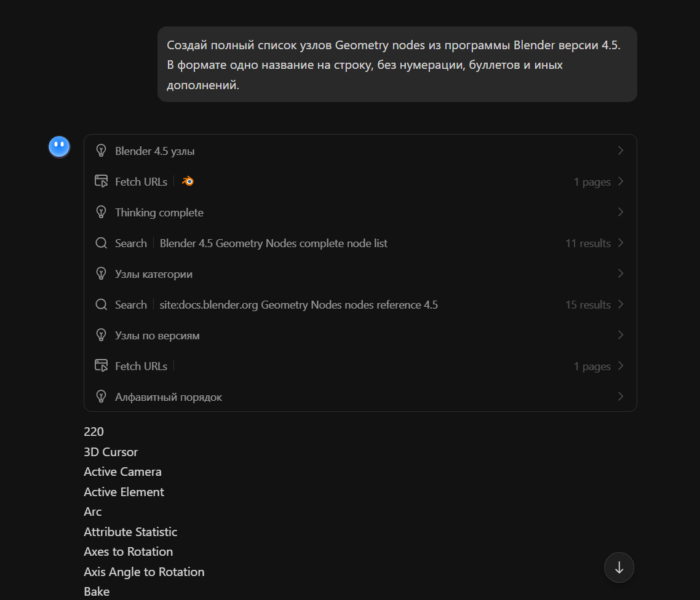Click the lightbulb icon beside "Узлы категории"
Image resolution: width=700 pixels, height=600 pixels.
point(101,274)
